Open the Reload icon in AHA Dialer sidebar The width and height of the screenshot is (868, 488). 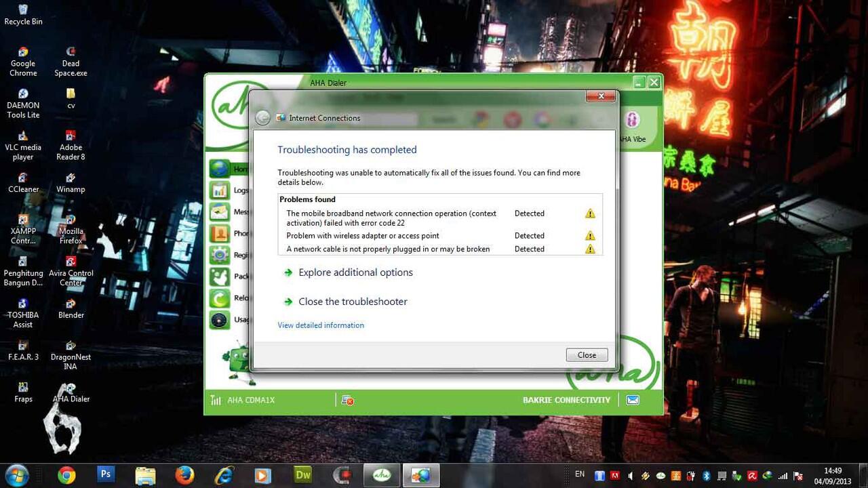coord(220,298)
